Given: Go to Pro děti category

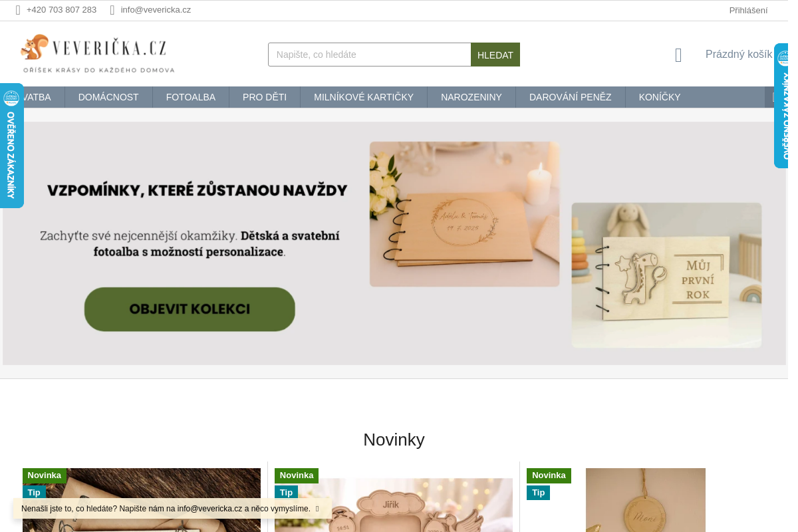Looking at the screenshot, I should tap(265, 97).
